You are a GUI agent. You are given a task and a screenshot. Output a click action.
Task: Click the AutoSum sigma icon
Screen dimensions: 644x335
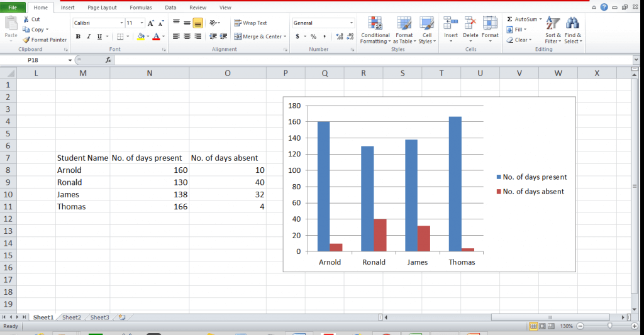coord(510,19)
